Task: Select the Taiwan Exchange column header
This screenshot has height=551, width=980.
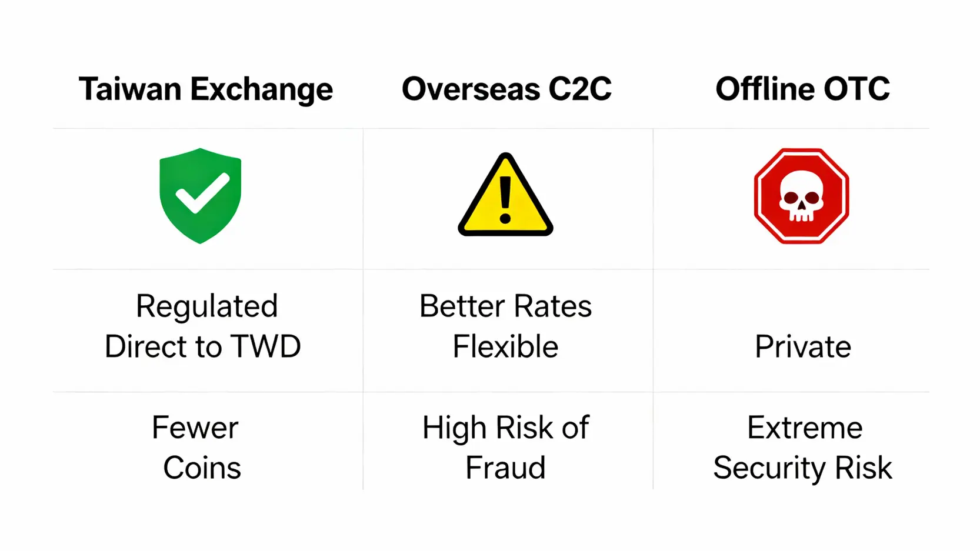Action: (206, 89)
